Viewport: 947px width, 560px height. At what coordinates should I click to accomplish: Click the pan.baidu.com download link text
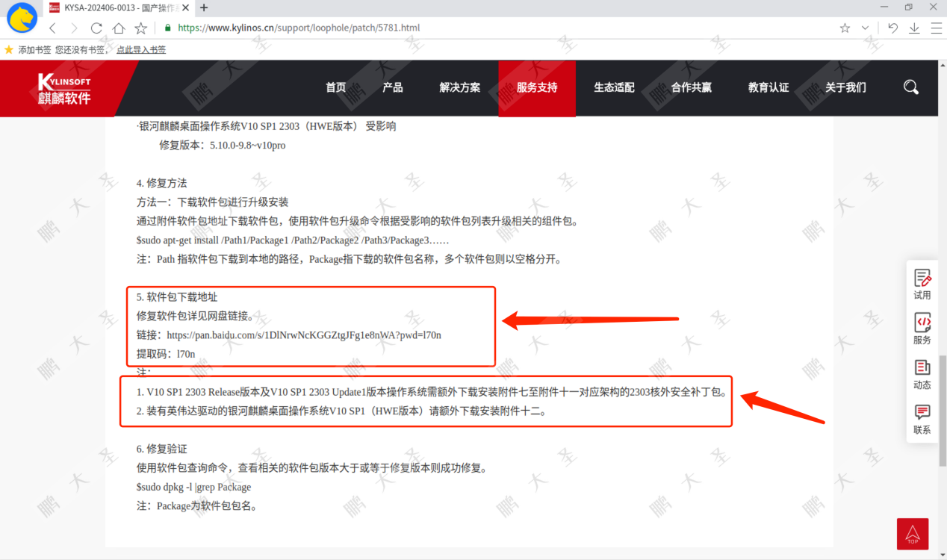click(x=304, y=335)
